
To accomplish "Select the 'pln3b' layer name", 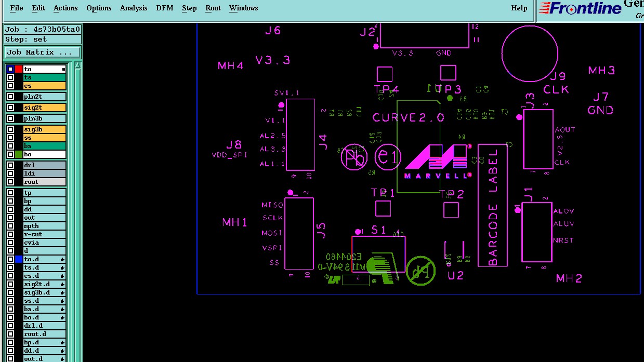I will (x=44, y=118).
